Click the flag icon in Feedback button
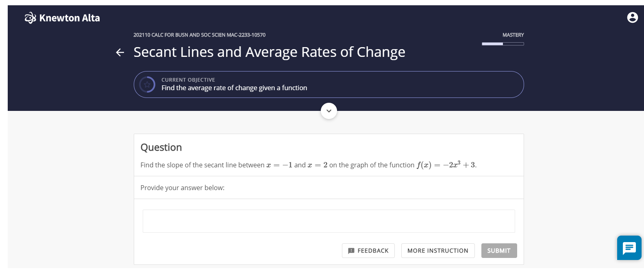Screen dimensions: 644x275 tap(351, 251)
